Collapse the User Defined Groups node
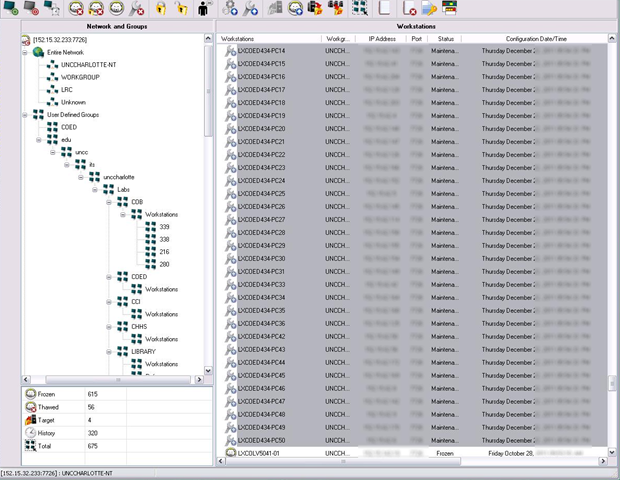The image size is (620, 480). pos(25,115)
